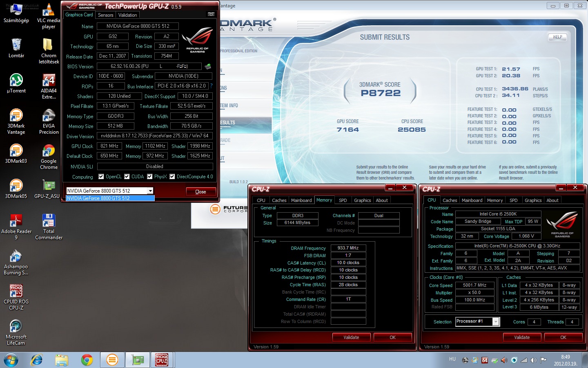Screen dimensions: 588x368
Task: Toggle the CUDA checkbox in GPU-Z
Action: click(x=127, y=177)
